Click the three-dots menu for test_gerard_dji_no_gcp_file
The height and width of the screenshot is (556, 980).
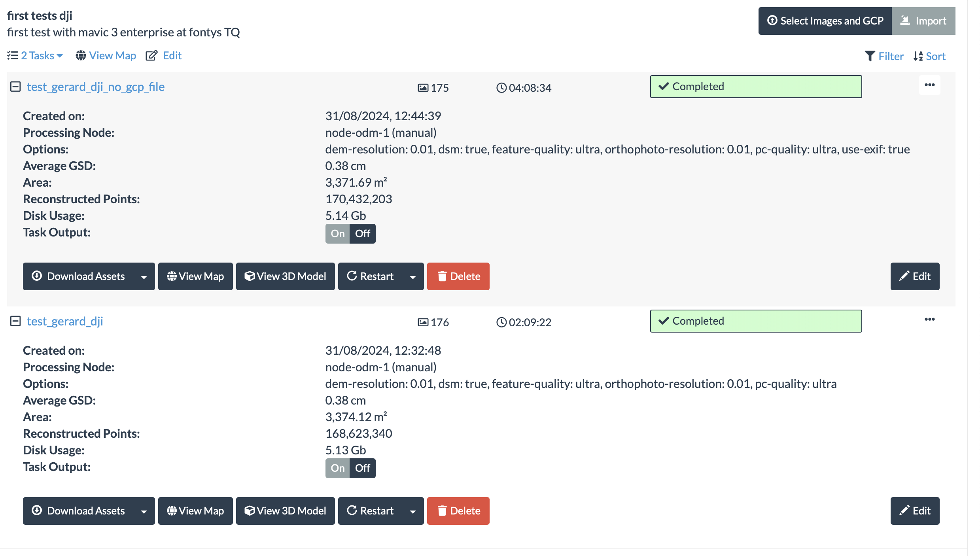pos(929,85)
